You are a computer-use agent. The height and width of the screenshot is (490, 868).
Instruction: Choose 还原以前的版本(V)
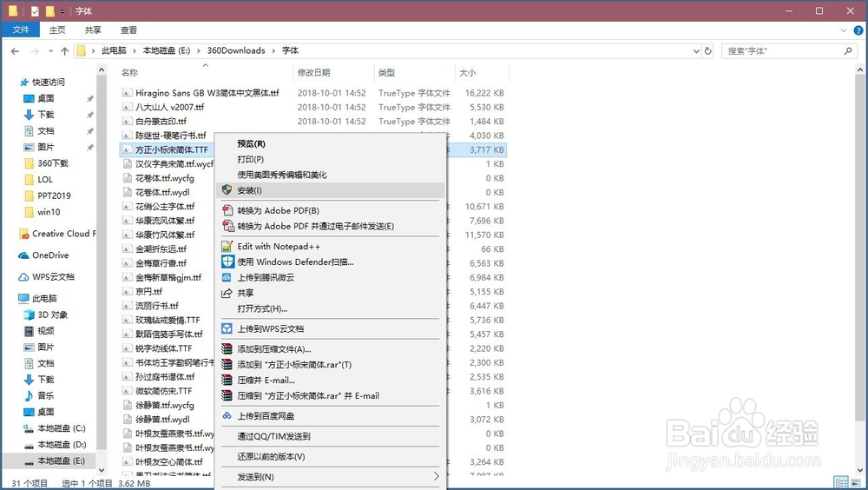click(330, 457)
